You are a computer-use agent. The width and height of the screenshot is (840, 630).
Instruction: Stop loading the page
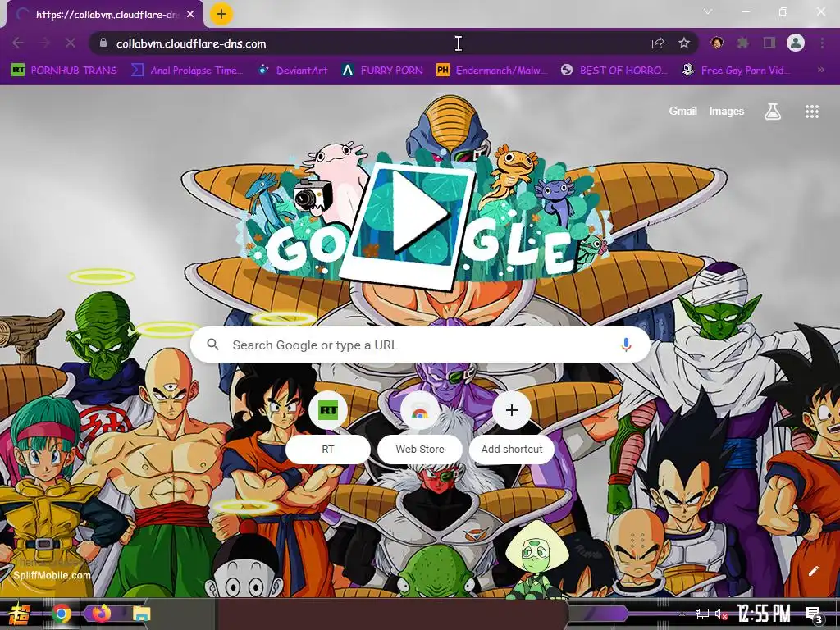tap(71, 43)
